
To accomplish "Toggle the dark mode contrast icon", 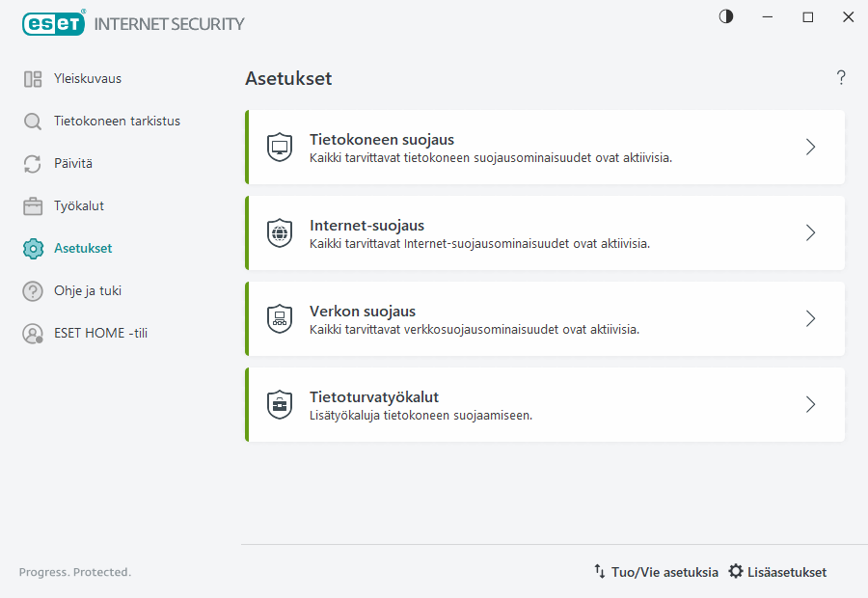I will (725, 16).
